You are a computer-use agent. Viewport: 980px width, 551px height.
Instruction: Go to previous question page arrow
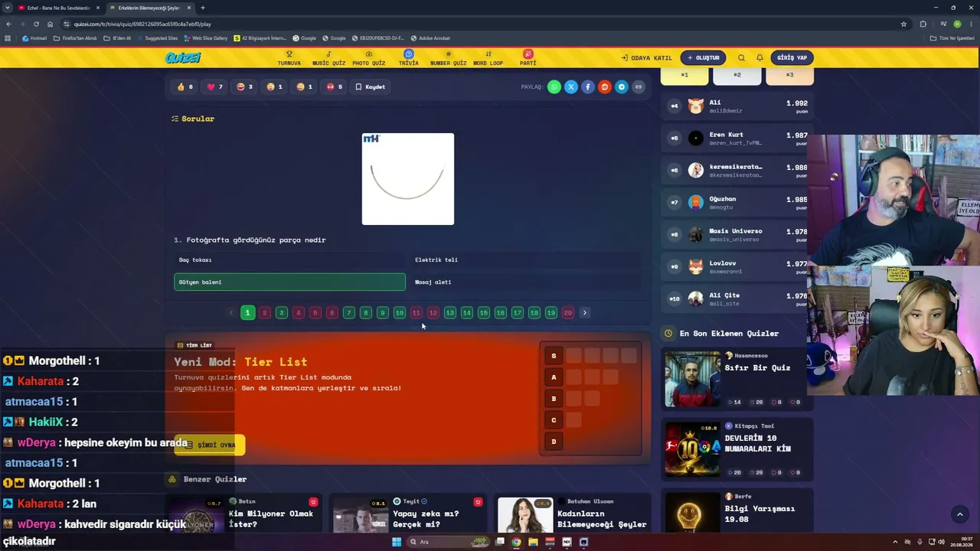click(x=231, y=313)
